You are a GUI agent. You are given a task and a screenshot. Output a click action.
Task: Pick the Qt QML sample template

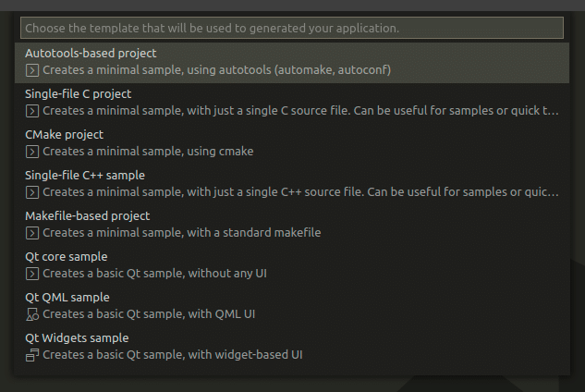(67, 297)
